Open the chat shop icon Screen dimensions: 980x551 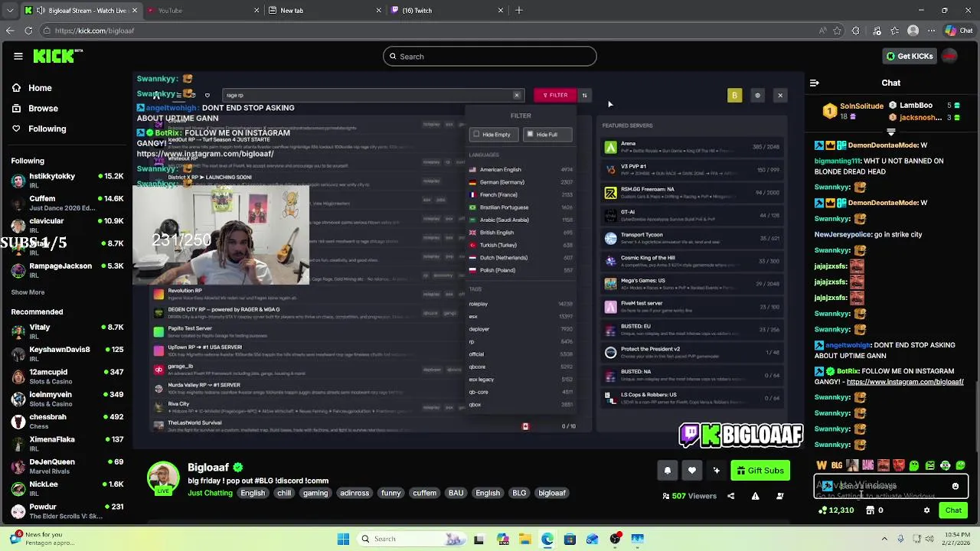pos(870,510)
